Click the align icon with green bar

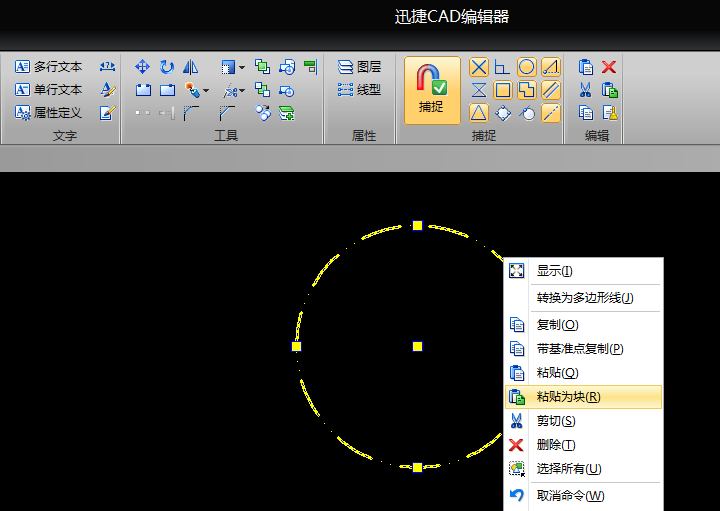(x=311, y=67)
